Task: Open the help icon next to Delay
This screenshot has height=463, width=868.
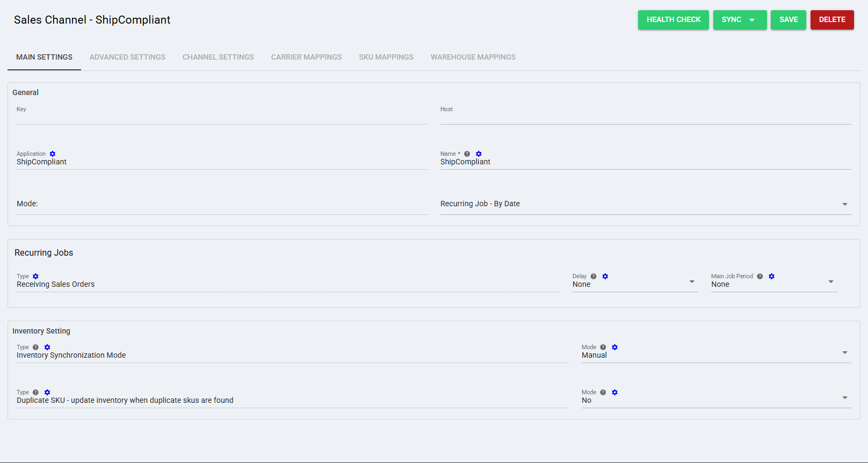Action: [x=594, y=277]
